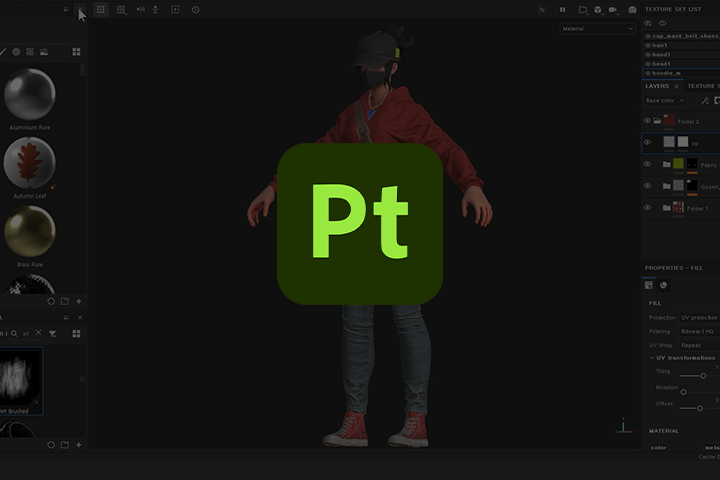This screenshot has height=480, width=720.
Task: Select the Aluminium Pure material
Action: click(x=30, y=94)
